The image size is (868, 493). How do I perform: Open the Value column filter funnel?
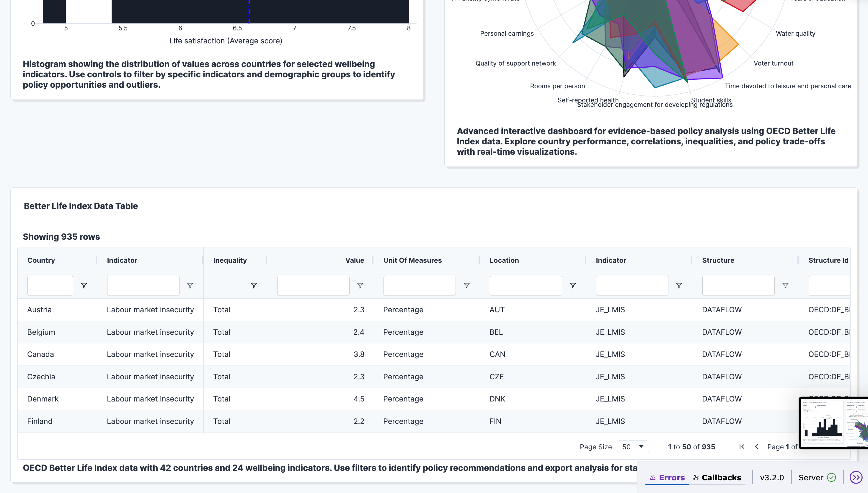[x=360, y=285]
